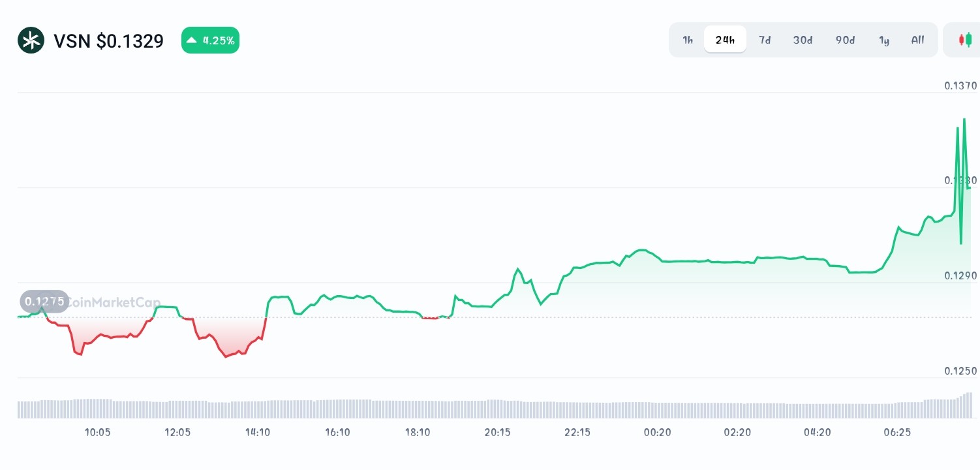Screen dimensions: 980x470
Task: Click the 16:10 time axis label
Action: (x=337, y=433)
